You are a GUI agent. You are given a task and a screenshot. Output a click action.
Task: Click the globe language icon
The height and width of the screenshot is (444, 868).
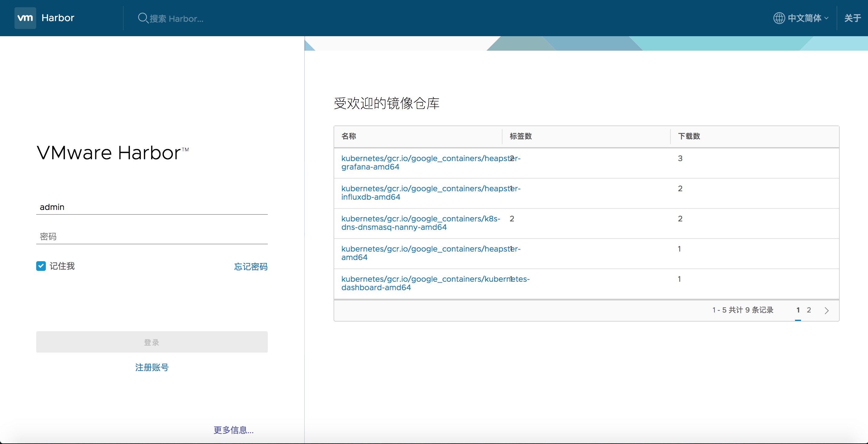click(x=779, y=18)
